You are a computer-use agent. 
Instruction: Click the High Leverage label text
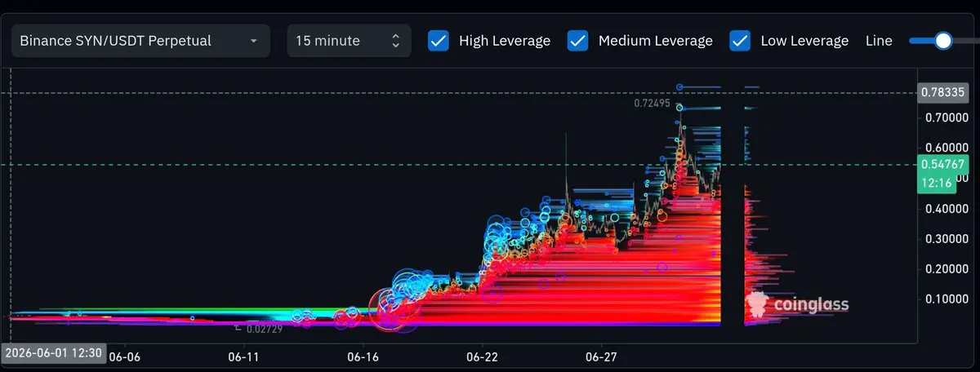click(x=505, y=40)
